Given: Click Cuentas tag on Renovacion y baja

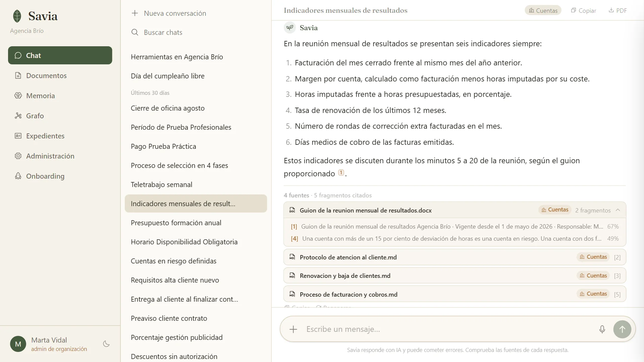Looking at the screenshot, I should [594, 276].
